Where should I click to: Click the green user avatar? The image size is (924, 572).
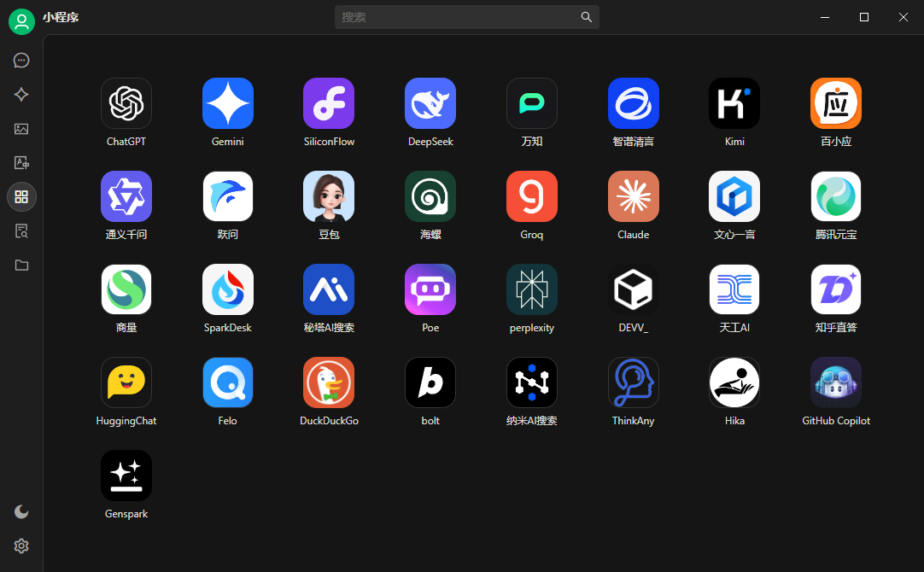click(22, 22)
